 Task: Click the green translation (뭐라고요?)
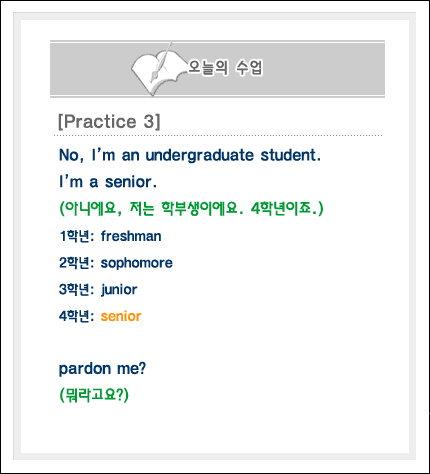[94, 395]
